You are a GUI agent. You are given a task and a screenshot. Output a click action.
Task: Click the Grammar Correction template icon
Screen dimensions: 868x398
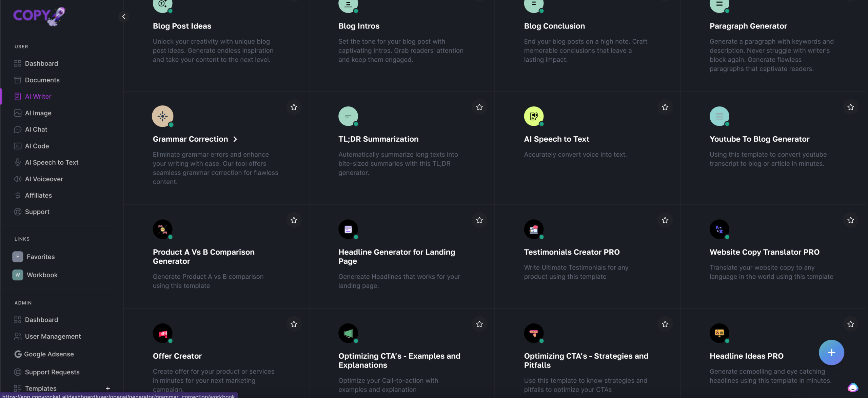pos(162,116)
